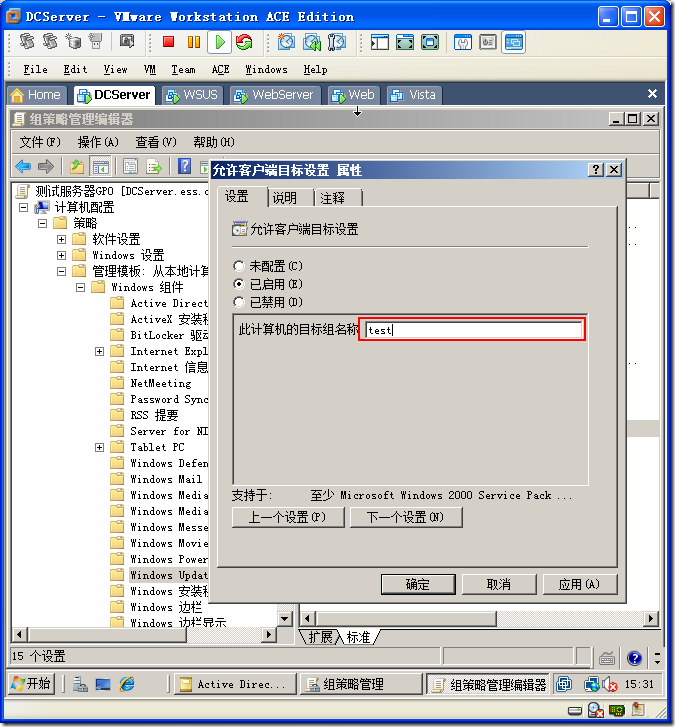
Task: Click the Show Desktop quick launch icon
Action: 103,684
